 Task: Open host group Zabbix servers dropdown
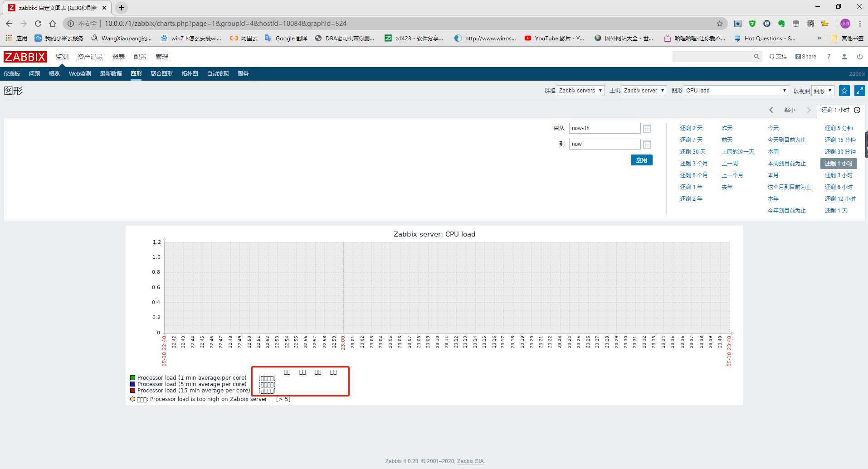(580, 91)
